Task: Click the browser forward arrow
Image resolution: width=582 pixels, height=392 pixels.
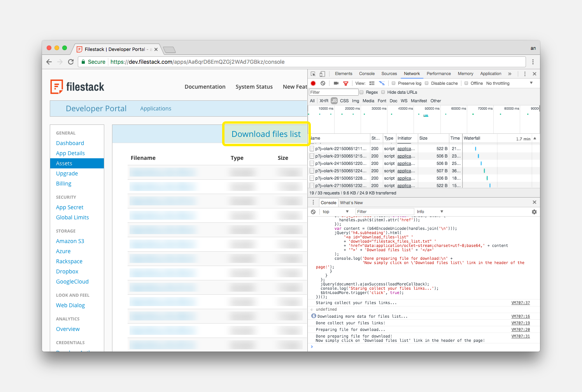Action: pyautogui.click(x=60, y=62)
